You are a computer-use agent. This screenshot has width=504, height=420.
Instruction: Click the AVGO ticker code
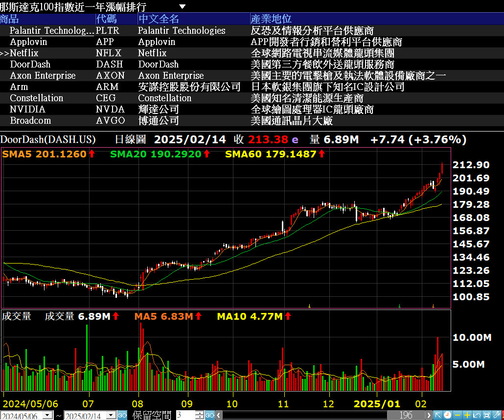pyautogui.click(x=110, y=120)
